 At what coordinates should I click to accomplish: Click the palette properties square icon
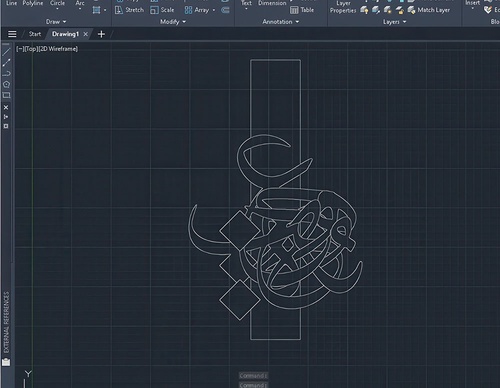[6, 126]
